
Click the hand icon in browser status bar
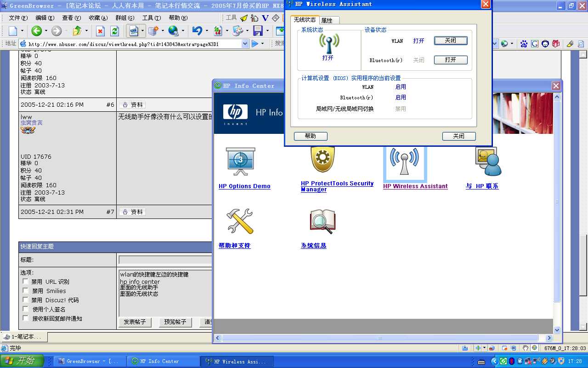pyautogui.click(x=526, y=348)
